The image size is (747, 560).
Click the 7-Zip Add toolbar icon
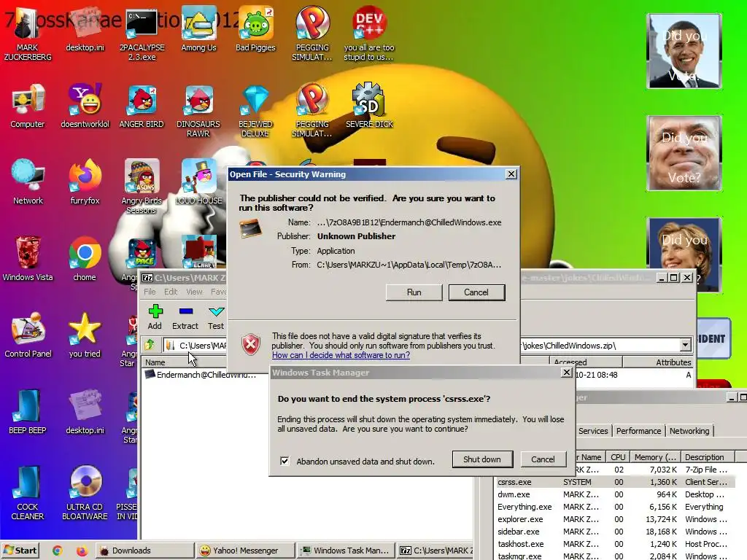click(x=155, y=317)
